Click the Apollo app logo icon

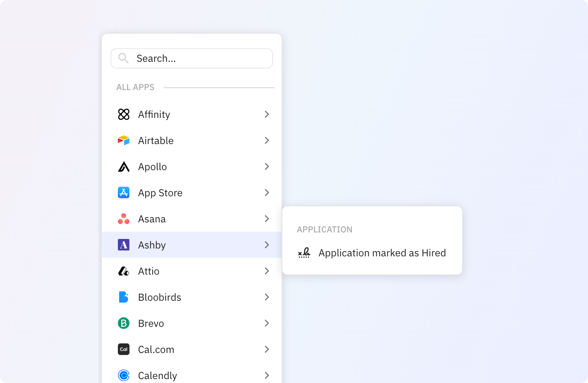(x=124, y=167)
